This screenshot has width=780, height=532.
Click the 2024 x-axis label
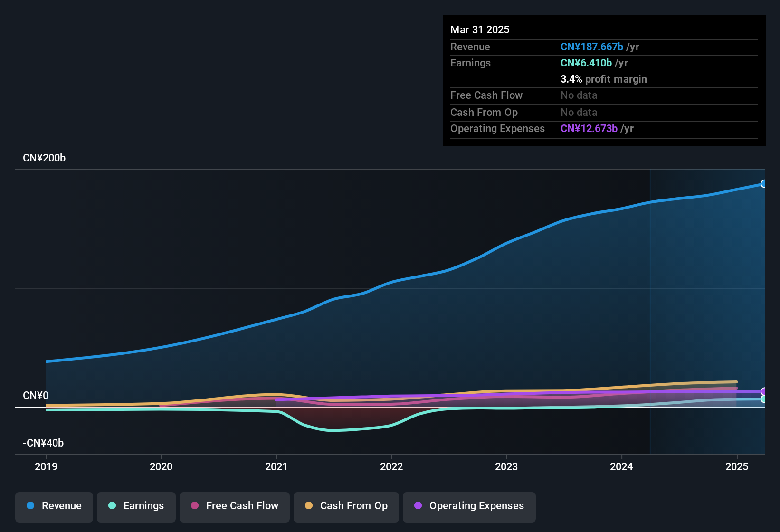(621, 466)
